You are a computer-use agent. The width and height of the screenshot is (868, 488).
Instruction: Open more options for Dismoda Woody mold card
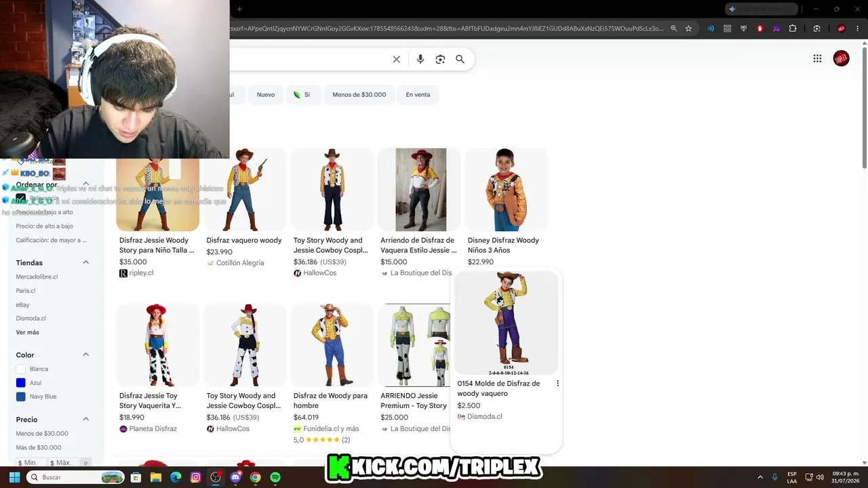557,384
